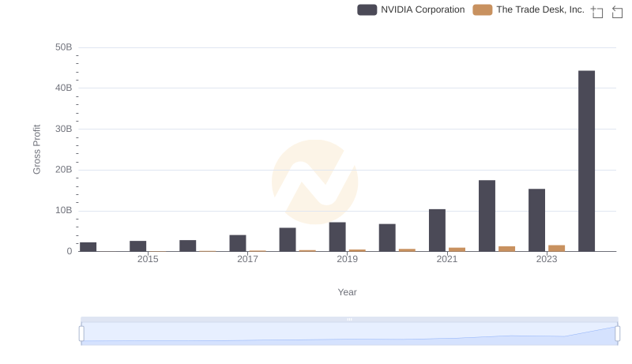Click the 20B y-axis label
Viewport: 632px width, 364px height.
coord(64,170)
